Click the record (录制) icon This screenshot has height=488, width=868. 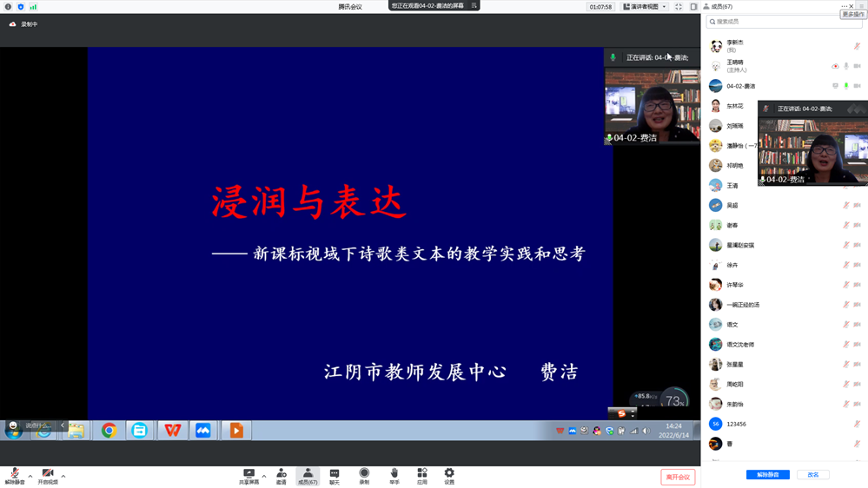click(x=364, y=473)
